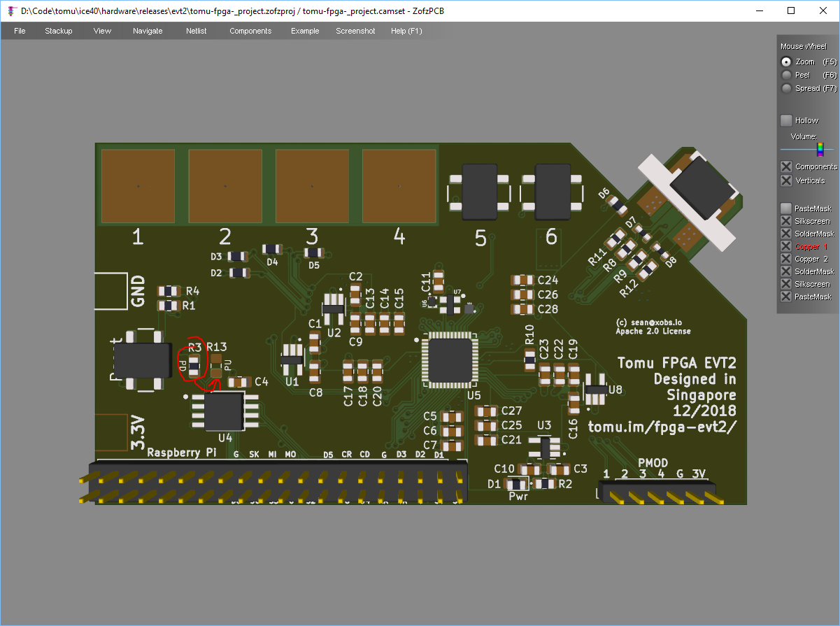Select the Peel (F6) radio button
The image size is (840, 626).
(x=787, y=75)
